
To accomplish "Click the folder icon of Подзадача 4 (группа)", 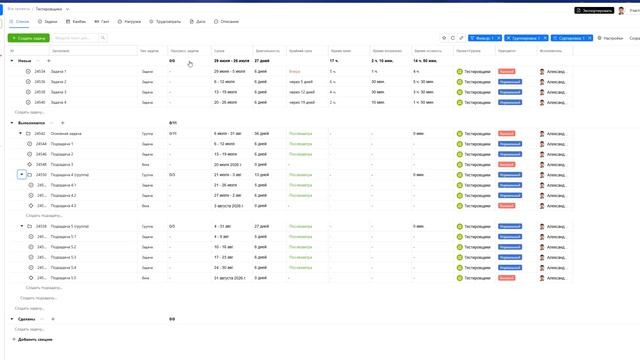I will [x=29, y=175].
